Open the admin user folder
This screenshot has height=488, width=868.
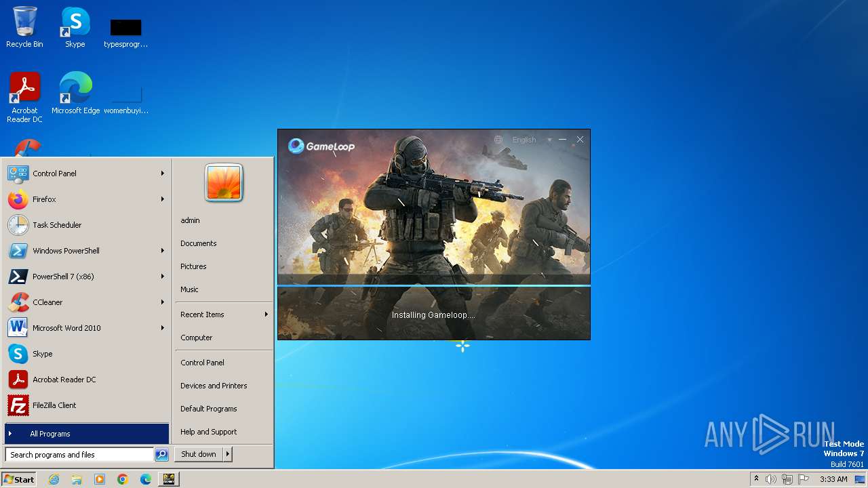tap(224, 220)
